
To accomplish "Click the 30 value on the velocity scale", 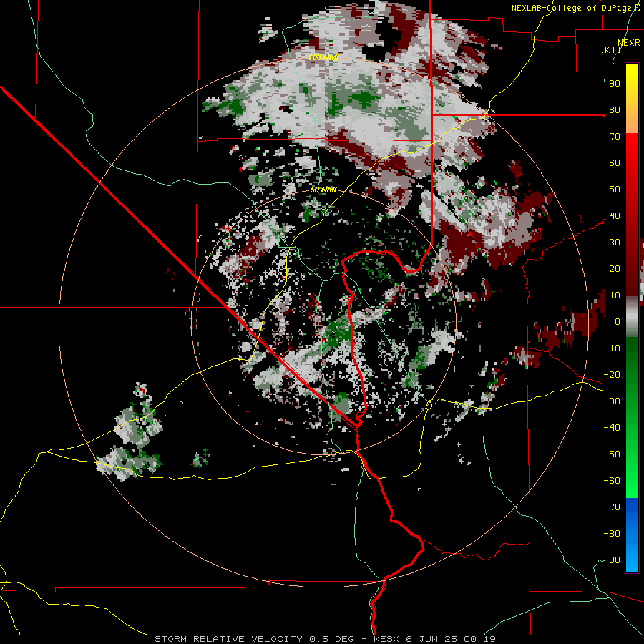I will [x=615, y=243].
